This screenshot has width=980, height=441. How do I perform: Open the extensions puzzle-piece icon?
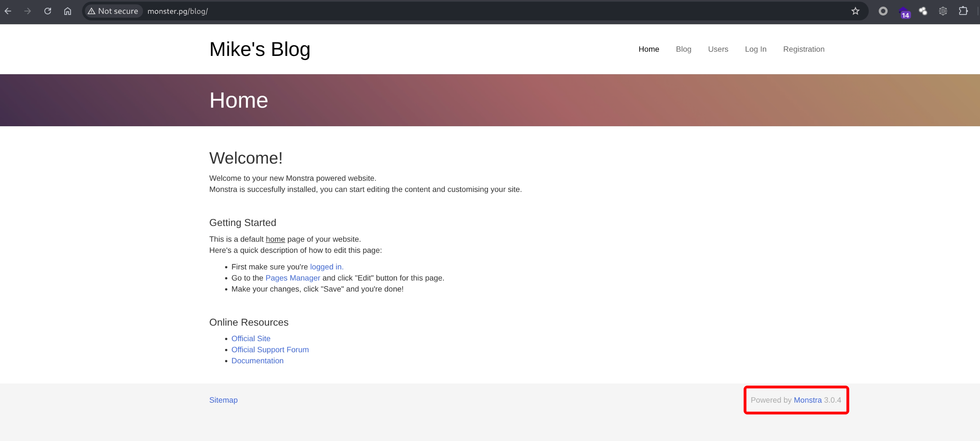(963, 11)
